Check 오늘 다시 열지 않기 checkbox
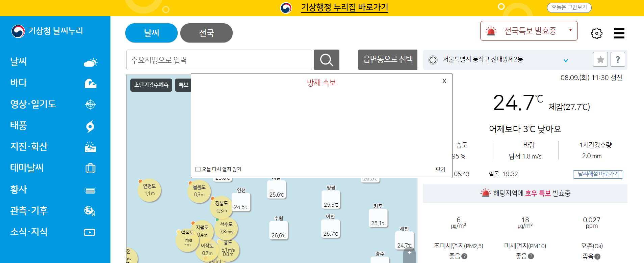644x263 pixels. (198, 169)
